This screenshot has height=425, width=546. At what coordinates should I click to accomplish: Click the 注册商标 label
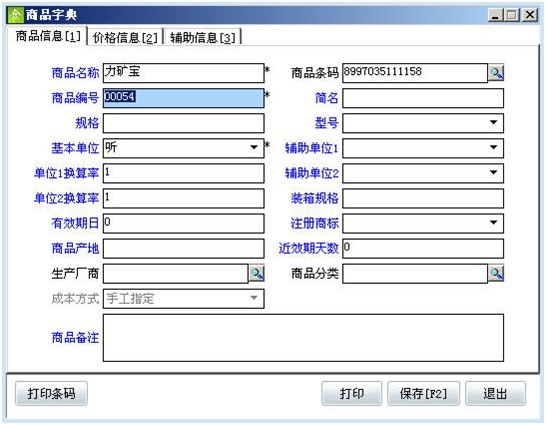point(314,223)
